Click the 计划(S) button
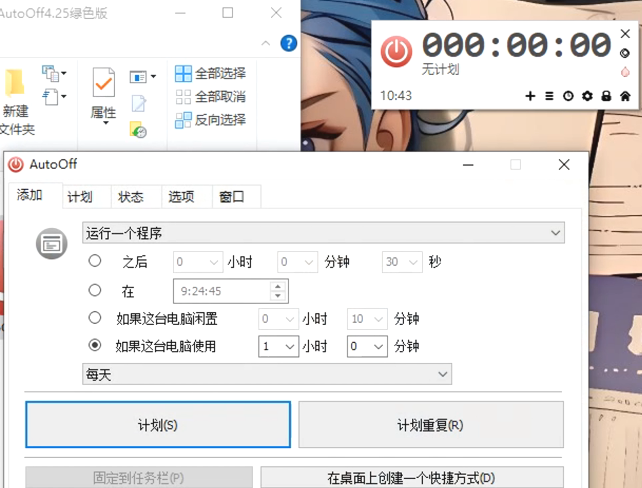This screenshot has width=642, height=488. (x=158, y=425)
